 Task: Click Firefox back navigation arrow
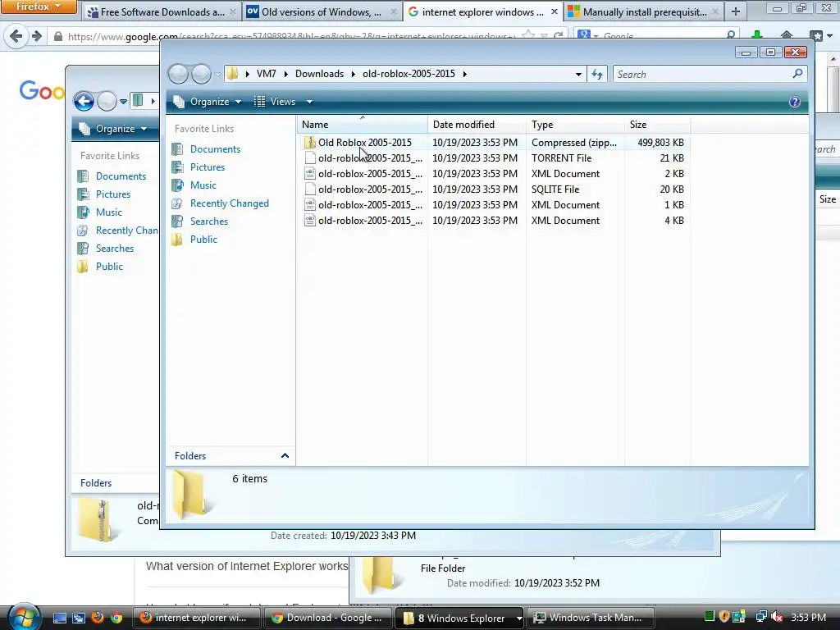pyautogui.click(x=16, y=36)
